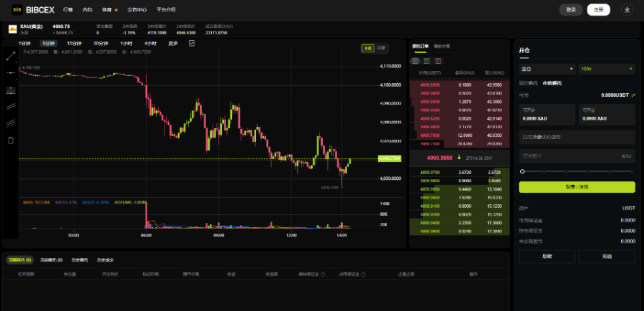Open the 100x leverage dropdown
The image size is (644, 311).
(607, 69)
